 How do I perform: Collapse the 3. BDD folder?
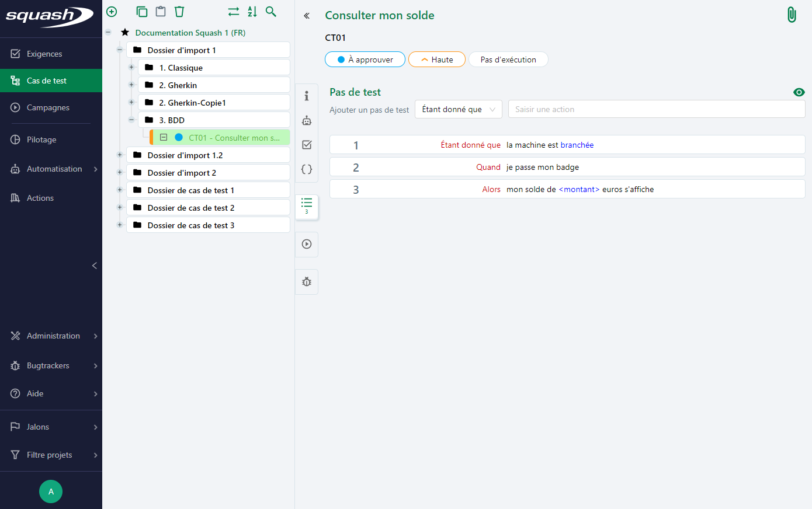[131, 120]
